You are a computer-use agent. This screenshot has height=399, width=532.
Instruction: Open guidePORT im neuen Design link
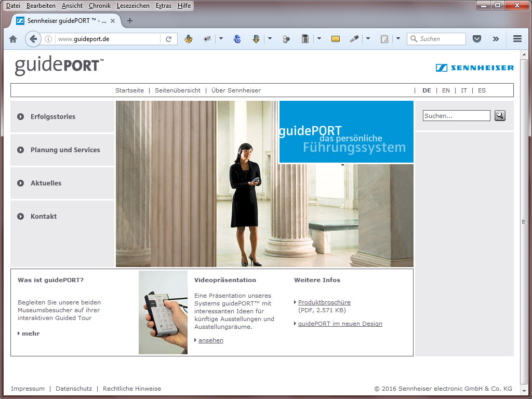pyautogui.click(x=340, y=324)
